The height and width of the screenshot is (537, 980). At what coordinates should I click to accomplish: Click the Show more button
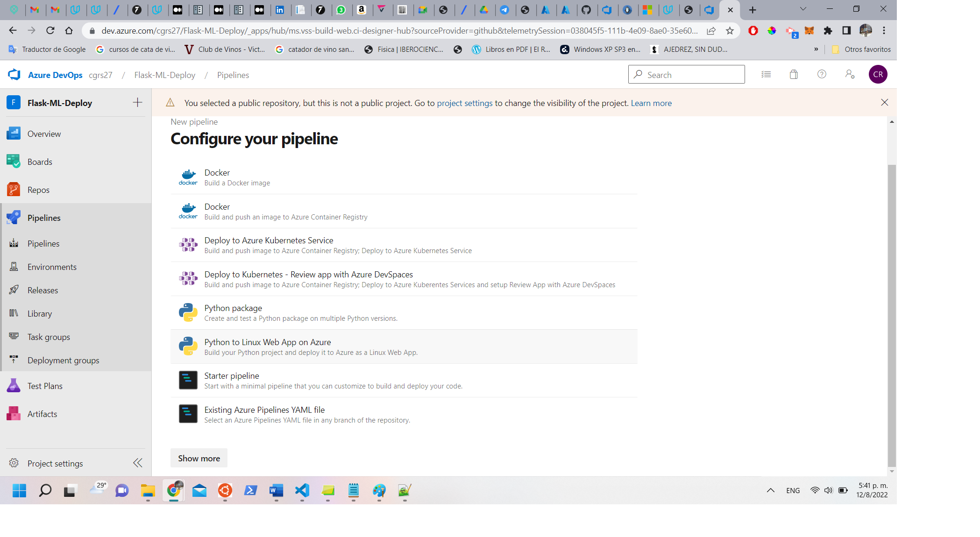click(199, 458)
